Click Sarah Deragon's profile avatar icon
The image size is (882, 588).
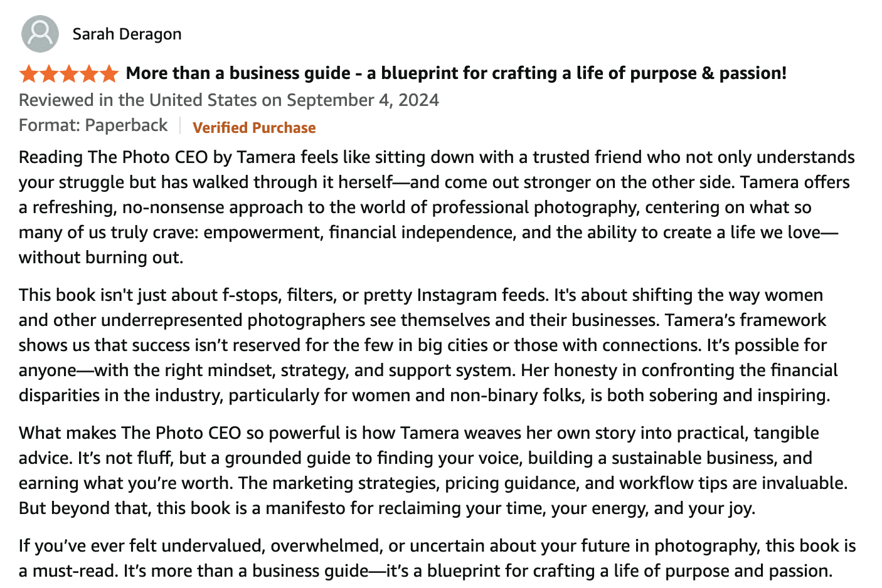pyautogui.click(x=40, y=34)
